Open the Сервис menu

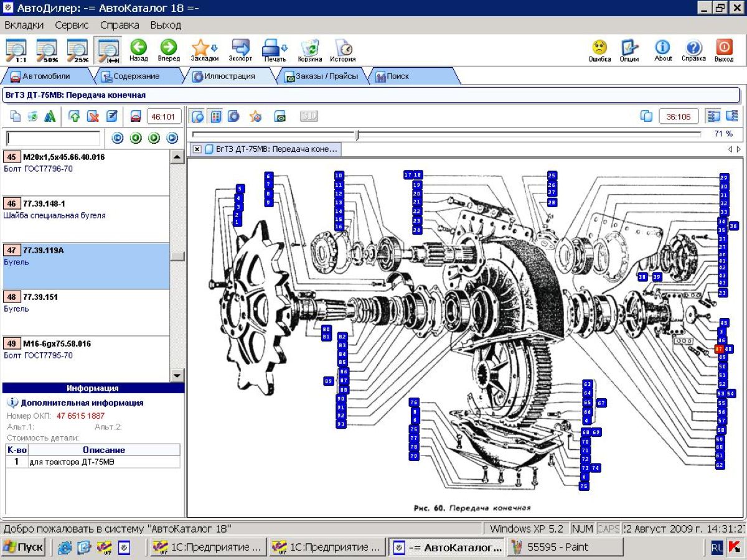point(72,25)
